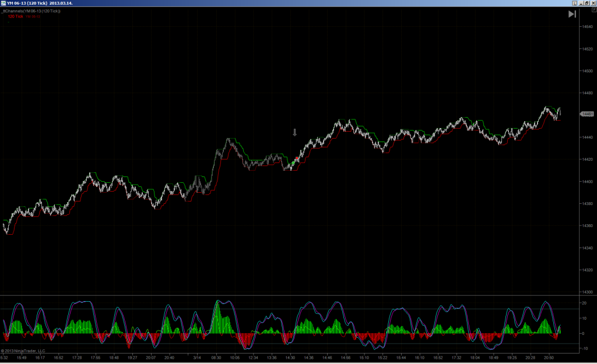Image resolution: width=597 pixels, height=364 pixels.
Task: Click the red dot marker on the price bars
Action: pyautogui.click(x=297, y=158)
